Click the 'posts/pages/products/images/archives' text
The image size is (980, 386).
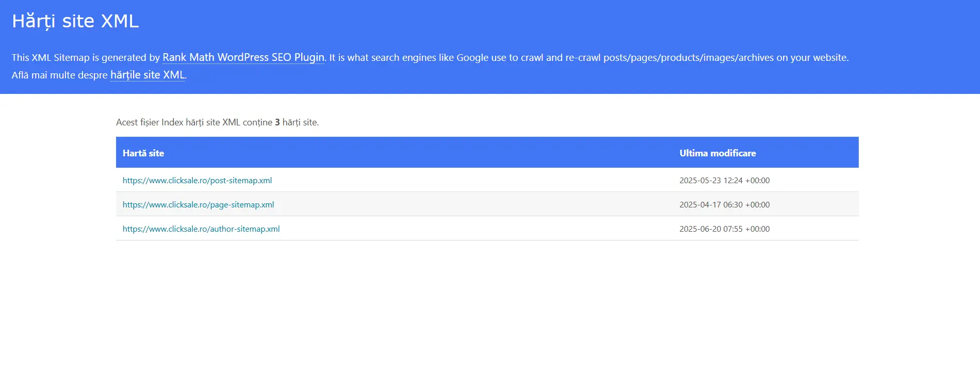pos(689,58)
